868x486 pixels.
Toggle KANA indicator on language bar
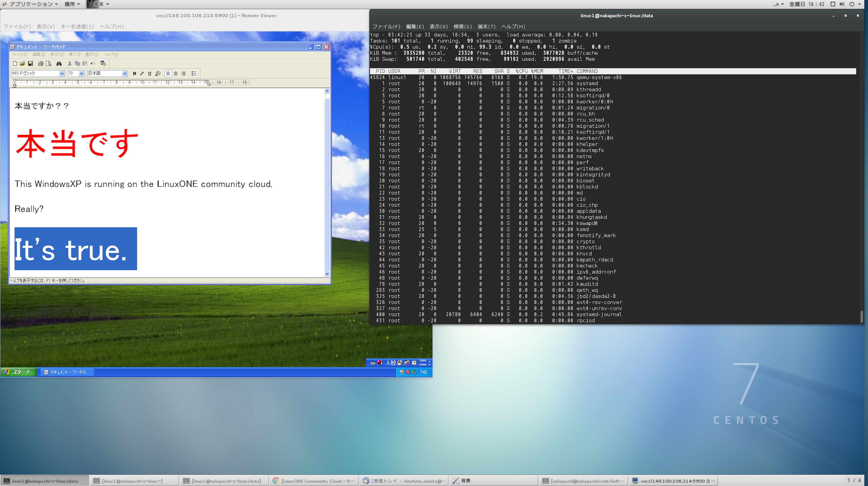(423, 365)
